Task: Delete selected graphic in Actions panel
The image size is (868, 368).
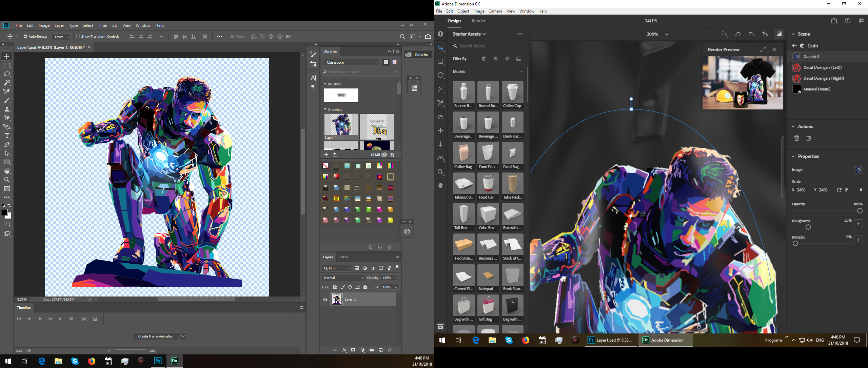Action: point(796,138)
